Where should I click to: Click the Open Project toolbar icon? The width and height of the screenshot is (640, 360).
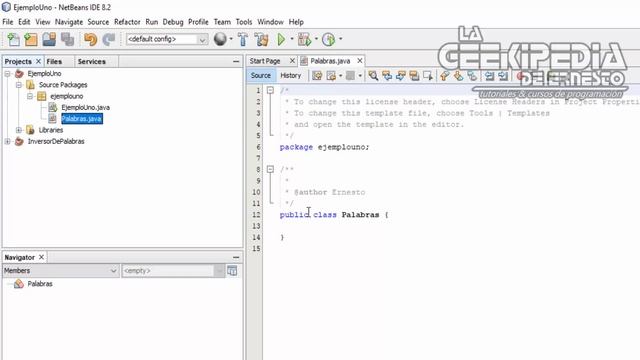tap(49, 39)
